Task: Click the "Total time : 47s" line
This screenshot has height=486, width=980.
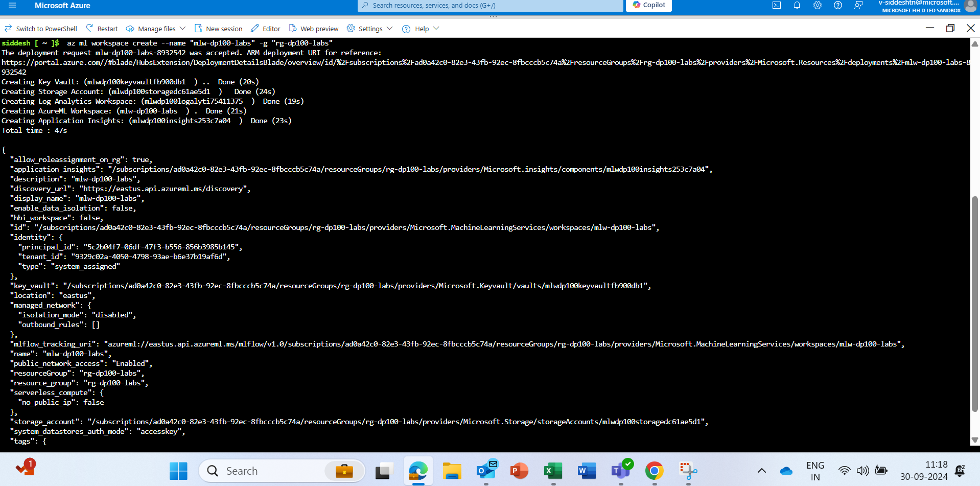Action: pyautogui.click(x=34, y=130)
